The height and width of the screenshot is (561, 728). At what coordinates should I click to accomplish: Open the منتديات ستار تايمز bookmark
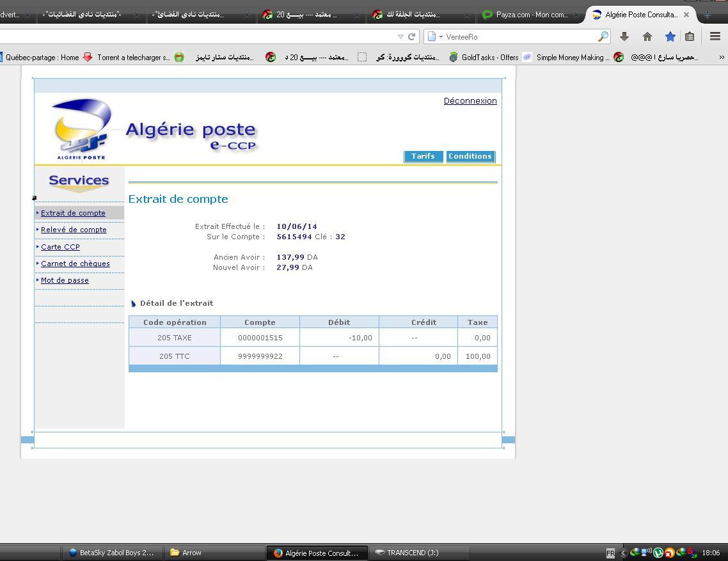coord(214,58)
